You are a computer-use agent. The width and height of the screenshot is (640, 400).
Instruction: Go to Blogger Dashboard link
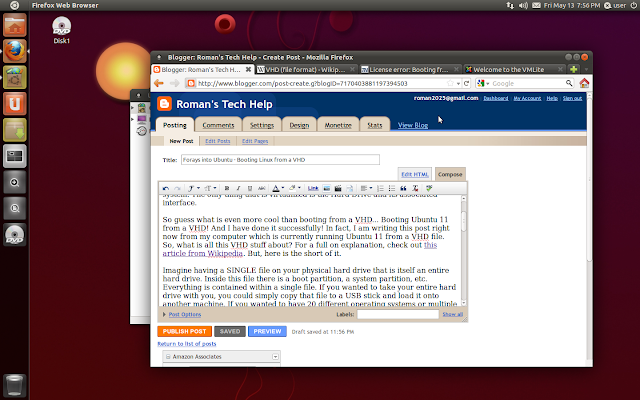[x=496, y=98]
